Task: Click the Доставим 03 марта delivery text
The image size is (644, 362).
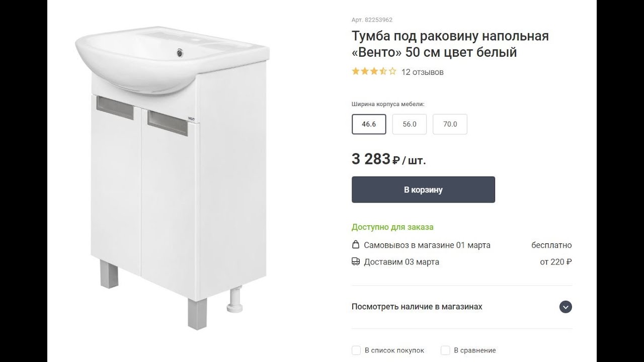Action: tap(401, 262)
